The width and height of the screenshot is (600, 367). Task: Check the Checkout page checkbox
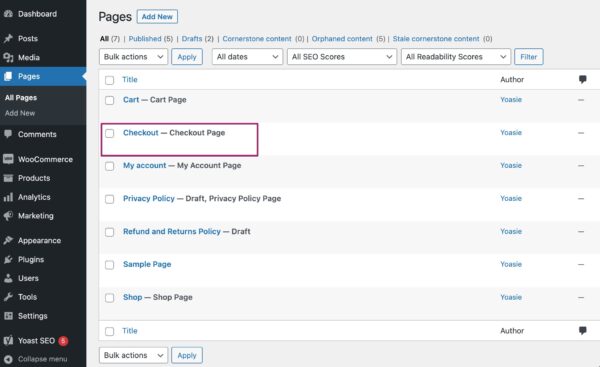109,133
